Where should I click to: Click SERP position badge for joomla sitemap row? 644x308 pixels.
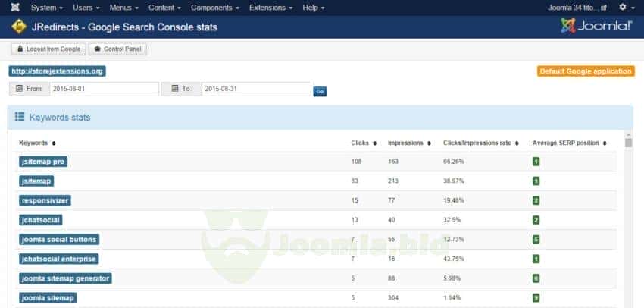pos(536,297)
